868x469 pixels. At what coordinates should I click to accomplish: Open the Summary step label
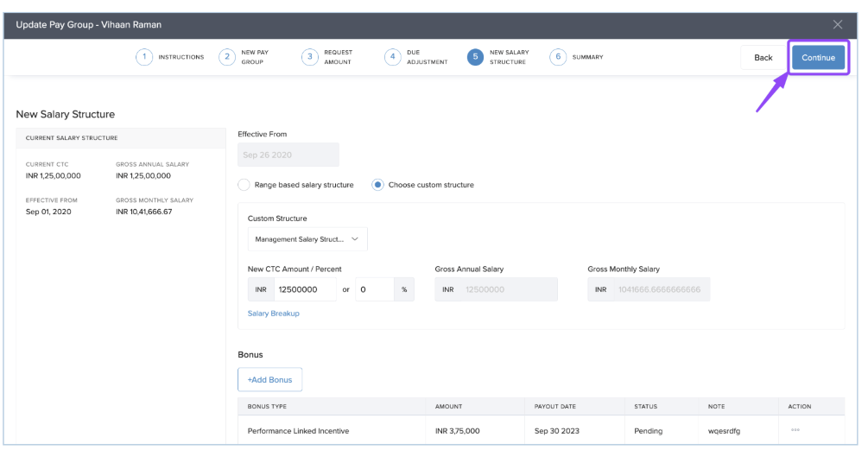tap(587, 57)
